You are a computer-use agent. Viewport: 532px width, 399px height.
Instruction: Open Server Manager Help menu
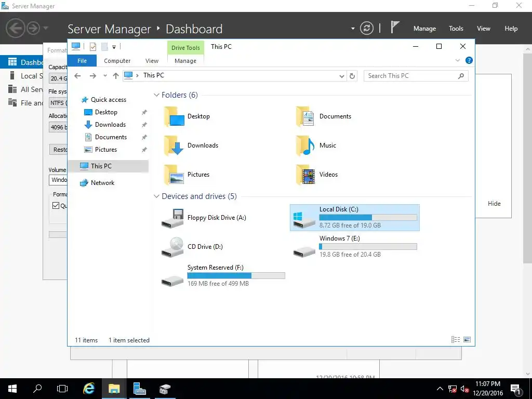[511, 29]
